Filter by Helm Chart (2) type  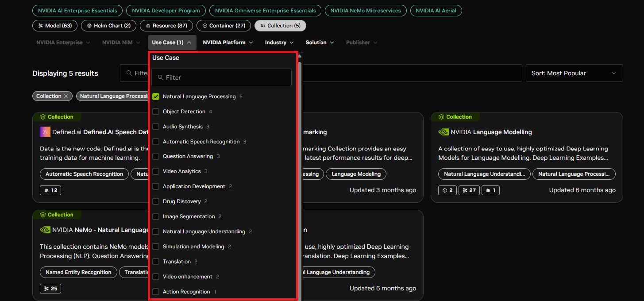coord(108,26)
